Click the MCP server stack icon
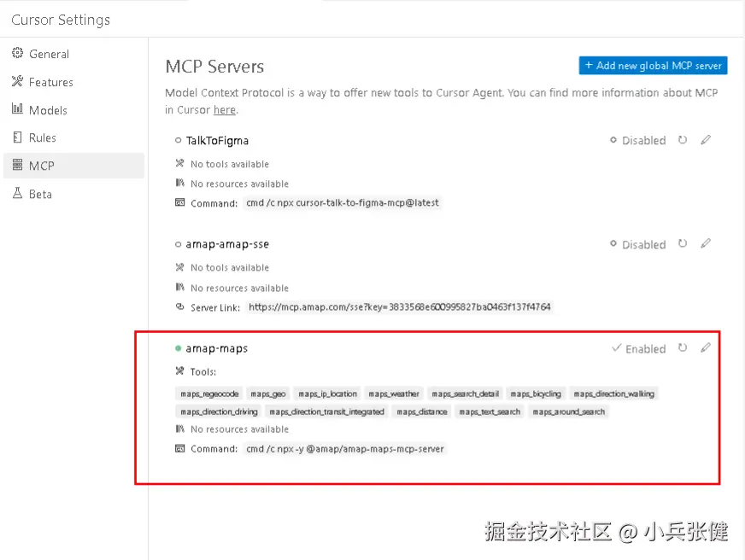Image resolution: width=745 pixels, height=560 pixels. 18,165
